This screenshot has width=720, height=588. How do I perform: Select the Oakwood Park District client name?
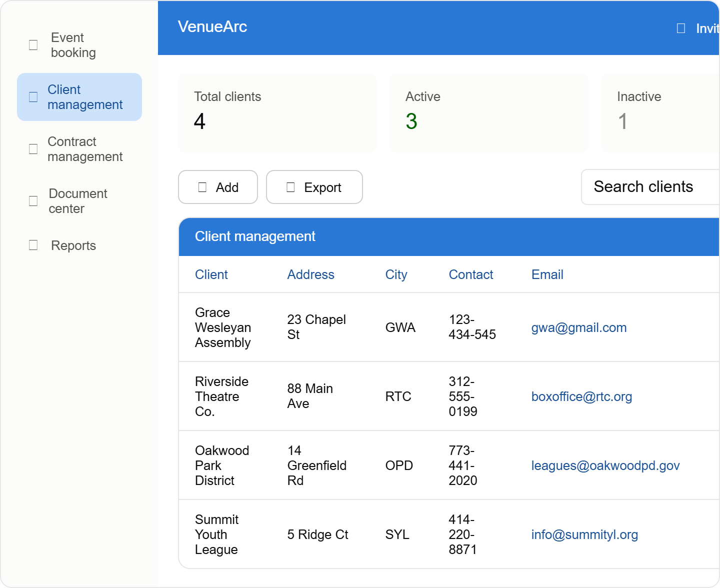pyautogui.click(x=222, y=465)
